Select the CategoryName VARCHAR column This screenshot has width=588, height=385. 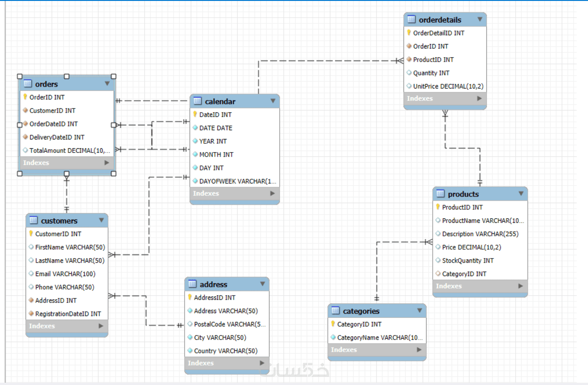(x=377, y=338)
